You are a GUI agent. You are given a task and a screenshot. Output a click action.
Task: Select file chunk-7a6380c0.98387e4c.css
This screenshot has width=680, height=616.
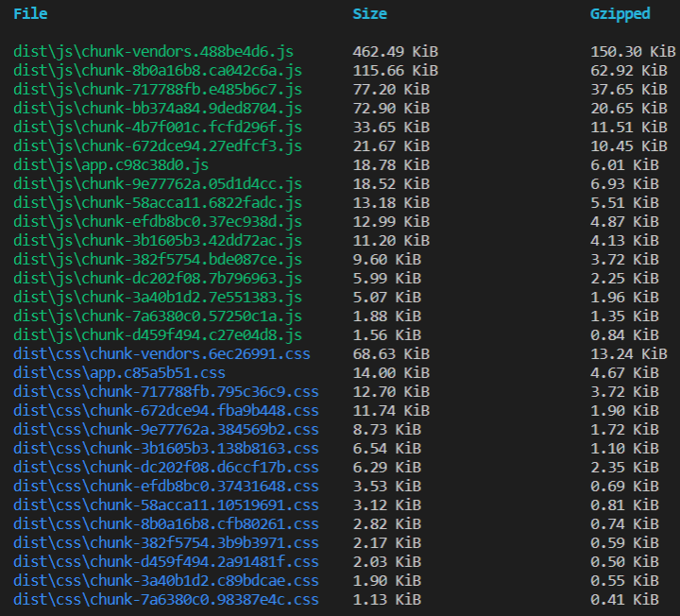coord(166,599)
